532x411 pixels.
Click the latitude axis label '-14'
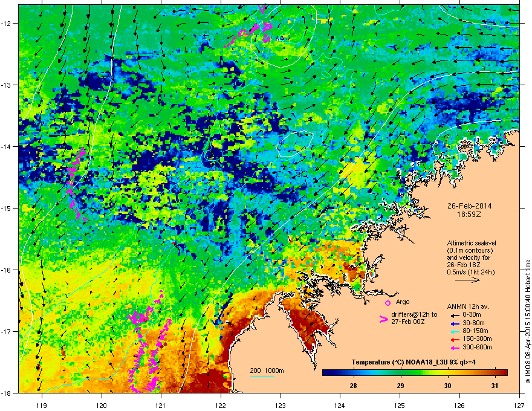coord(7,146)
